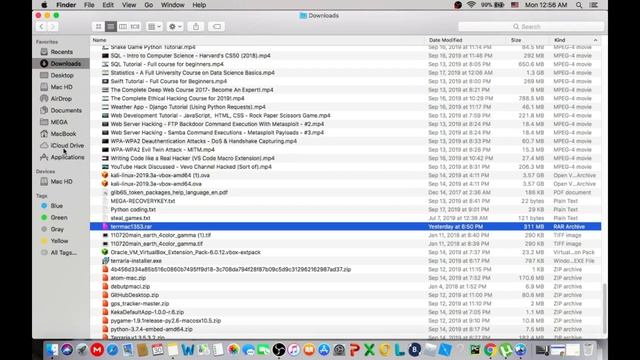Filter by the Yellow tag
This screenshot has width=640, height=360.
(59, 241)
